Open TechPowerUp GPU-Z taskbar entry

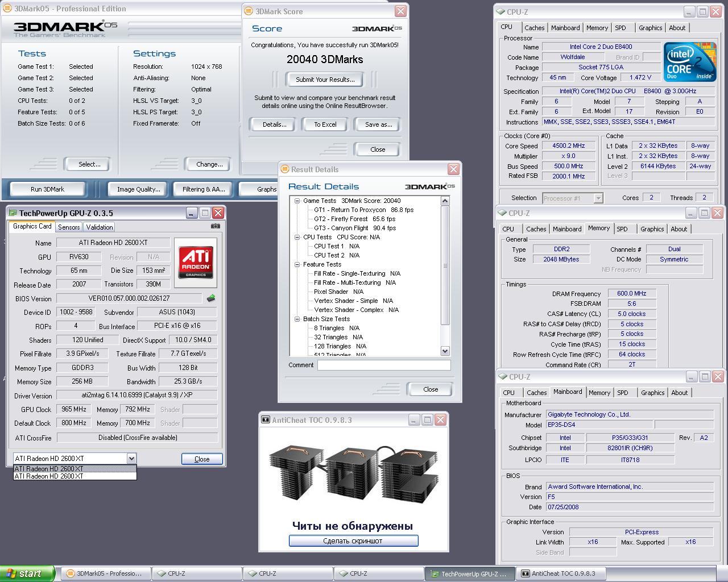click(x=470, y=573)
